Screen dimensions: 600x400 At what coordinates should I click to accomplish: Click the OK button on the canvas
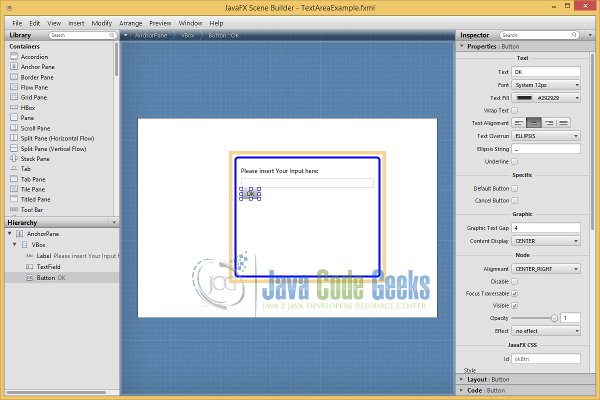coord(250,194)
